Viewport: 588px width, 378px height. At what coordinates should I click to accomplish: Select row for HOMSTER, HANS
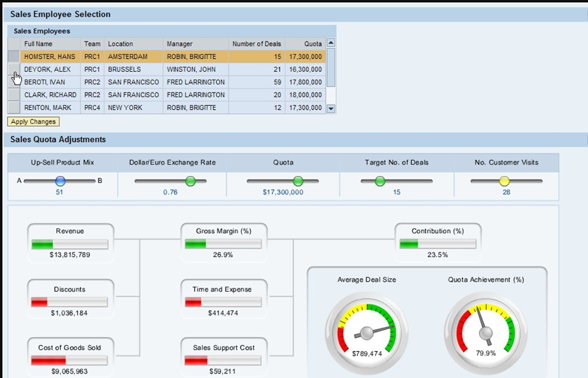[49, 57]
